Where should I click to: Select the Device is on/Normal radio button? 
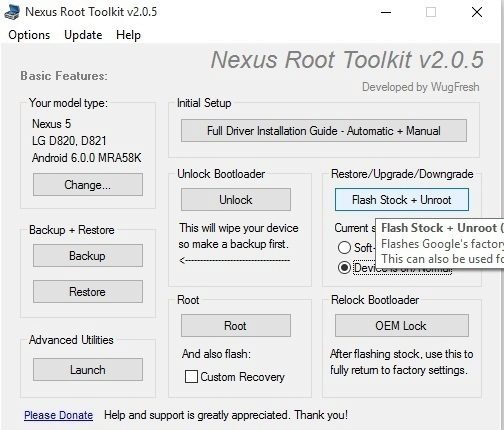(x=344, y=268)
